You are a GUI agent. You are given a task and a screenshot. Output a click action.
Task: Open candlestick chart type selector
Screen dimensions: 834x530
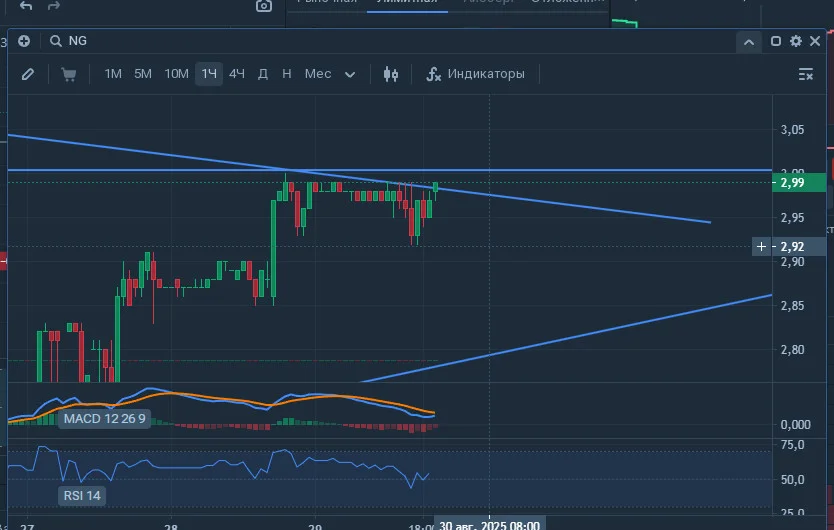pyautogui.click(x=391, y=74)
